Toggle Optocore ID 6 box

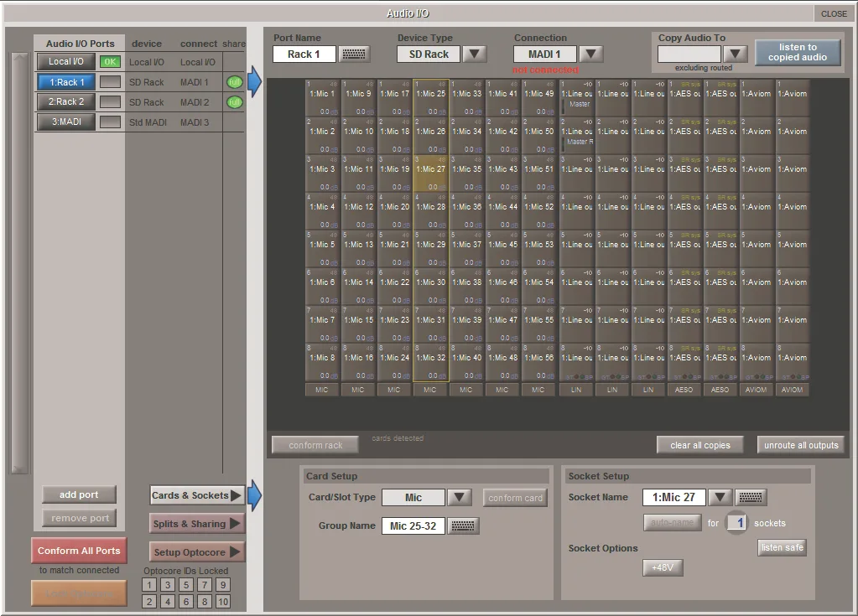coord(186,602)
